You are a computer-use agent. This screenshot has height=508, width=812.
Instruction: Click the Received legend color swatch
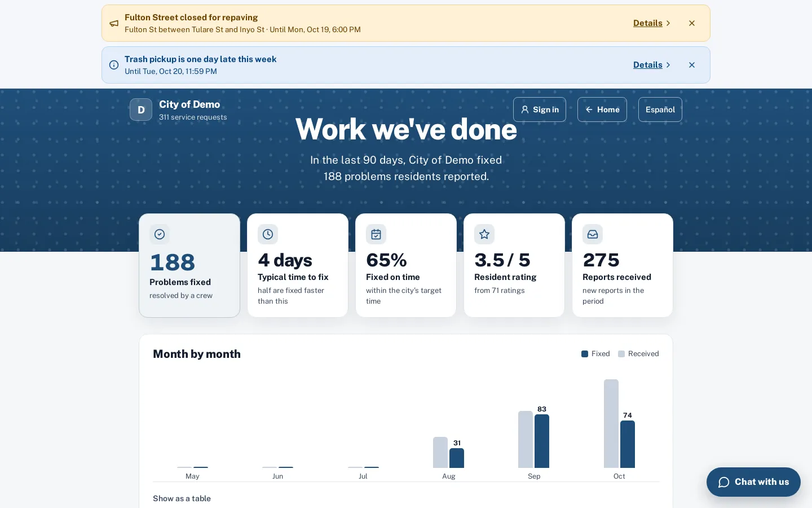tap(621, 354)
